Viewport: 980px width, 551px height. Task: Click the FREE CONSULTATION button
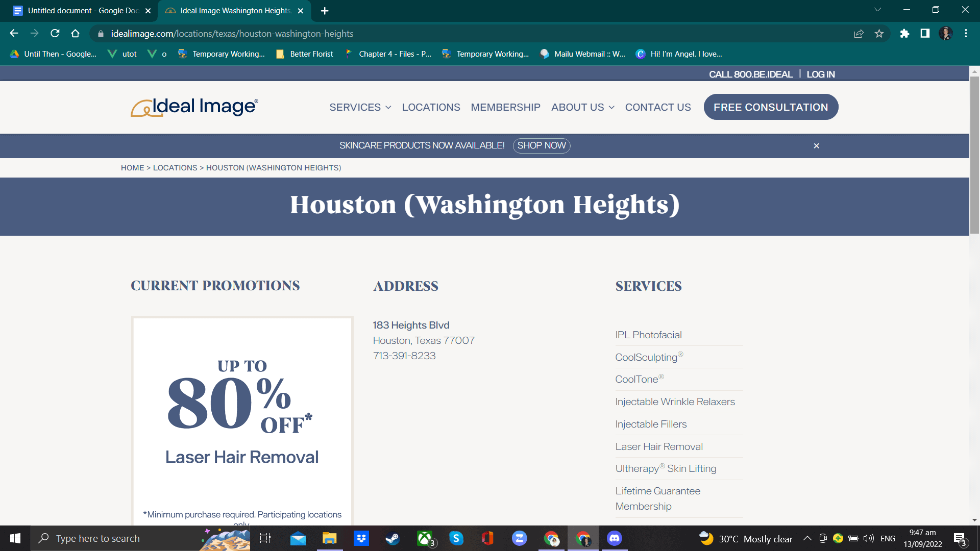click(771, 107)
